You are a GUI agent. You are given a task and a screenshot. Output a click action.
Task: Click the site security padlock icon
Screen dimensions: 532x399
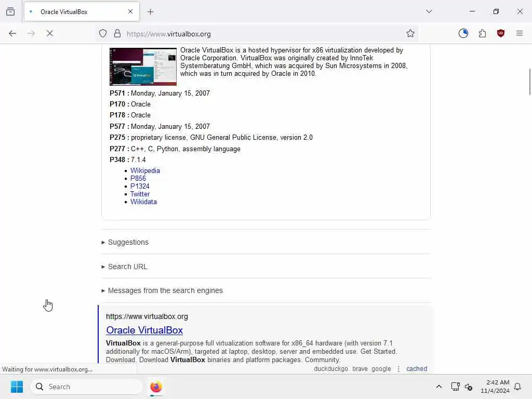coord(117,33)
